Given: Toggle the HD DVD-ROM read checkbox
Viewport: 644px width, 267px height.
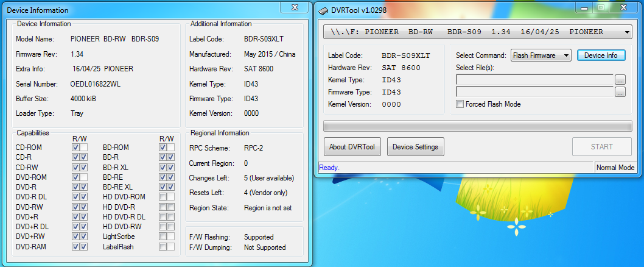Looking at the screenshot, I should click(x=163, y=197).
